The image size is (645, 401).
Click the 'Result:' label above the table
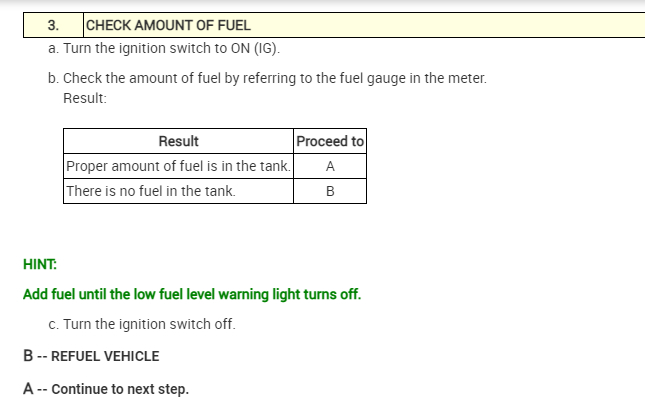pyautogui.click(x=85, y=98)
